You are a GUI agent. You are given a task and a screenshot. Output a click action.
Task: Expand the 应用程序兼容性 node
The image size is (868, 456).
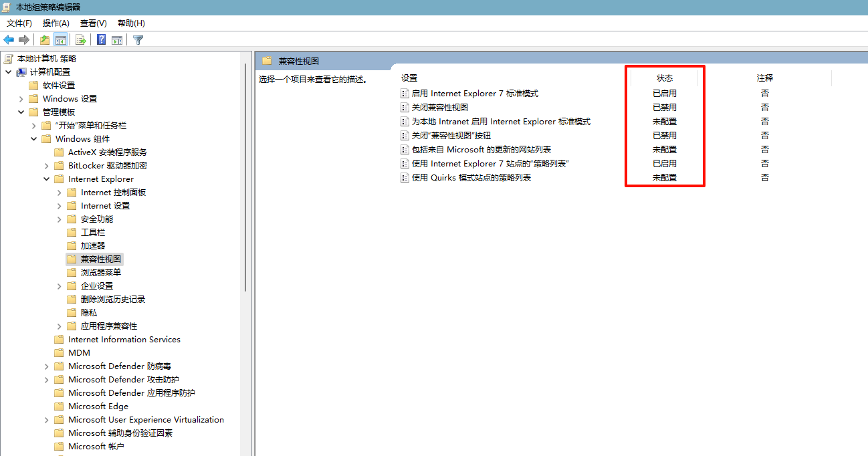[x=59, y=326]
